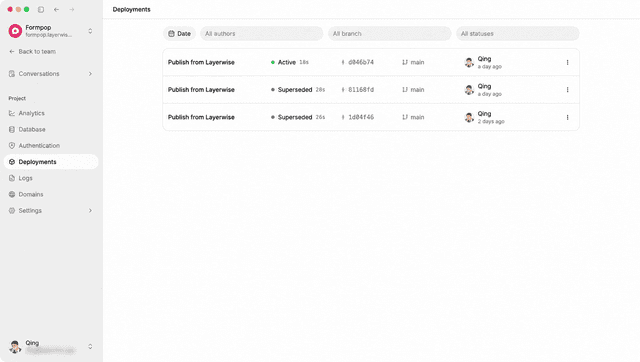Viewport: 640px width, 362px height.
Task: Click the Conversations icon
Action: coord(12,74)
